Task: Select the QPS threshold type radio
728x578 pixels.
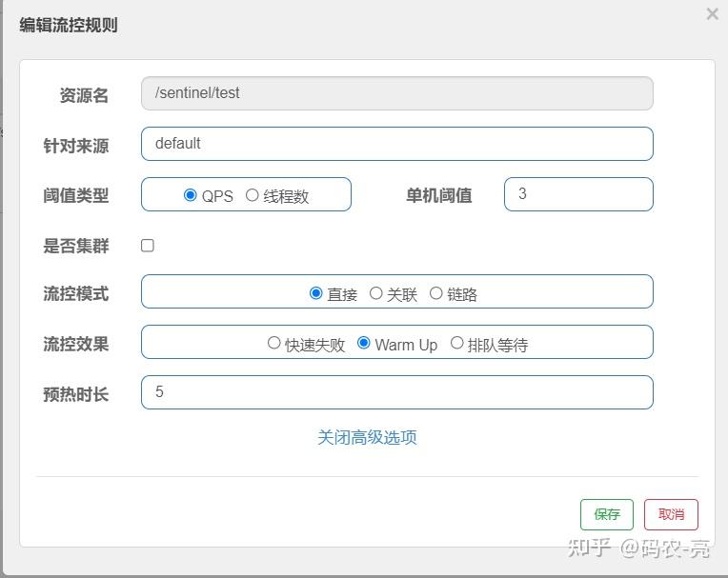Action: click(x=190, y=195)
